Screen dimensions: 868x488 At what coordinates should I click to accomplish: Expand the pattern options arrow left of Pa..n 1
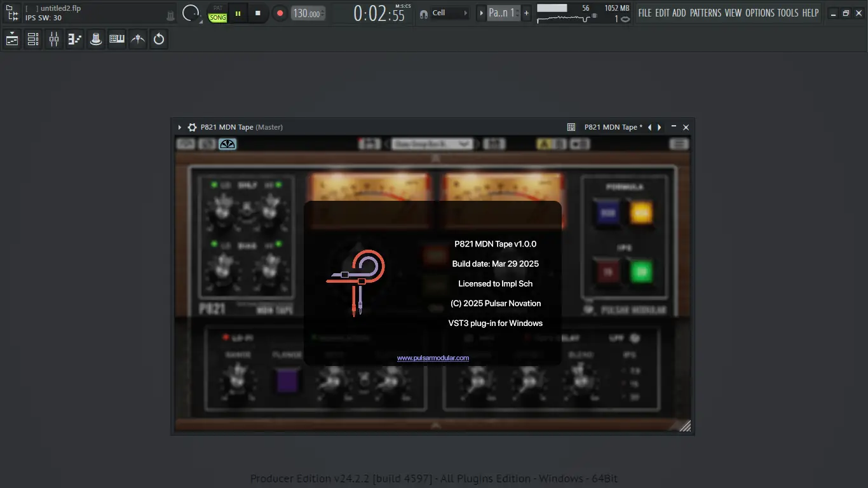(x=481, y=13)
